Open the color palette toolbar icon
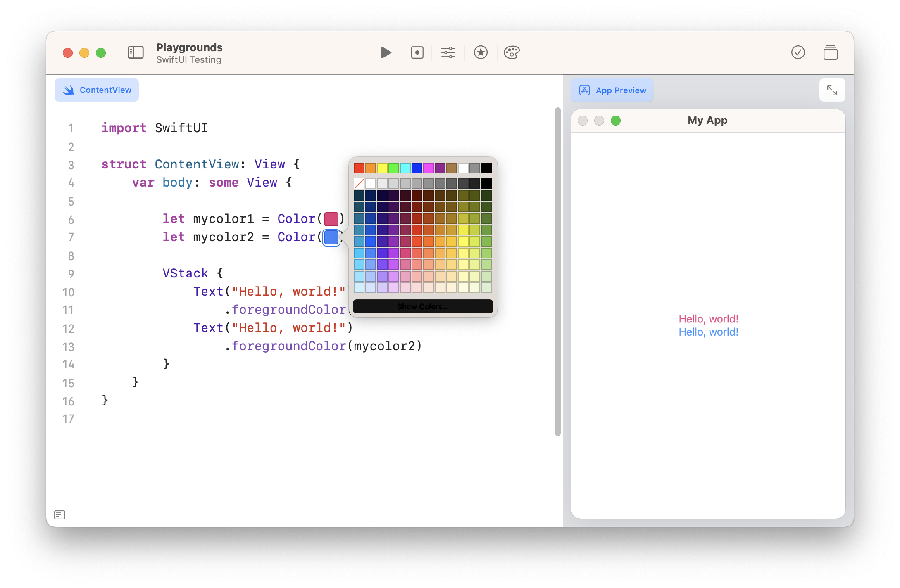900x588 pixels. pos(512,52)
